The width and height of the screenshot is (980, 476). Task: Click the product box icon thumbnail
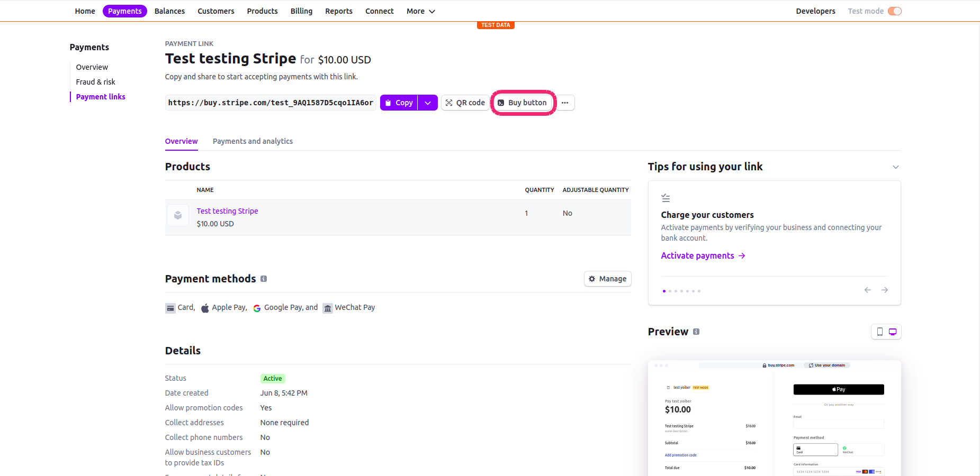tap(178, 215)
